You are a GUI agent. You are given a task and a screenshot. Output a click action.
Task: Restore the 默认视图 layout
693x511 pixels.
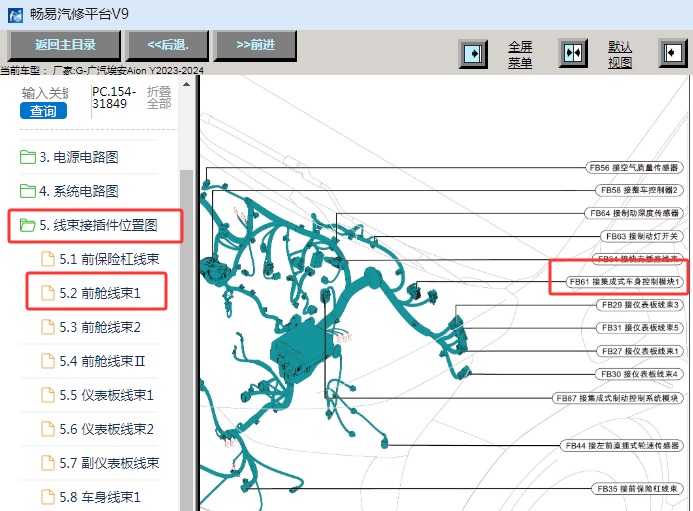point(620,54)
